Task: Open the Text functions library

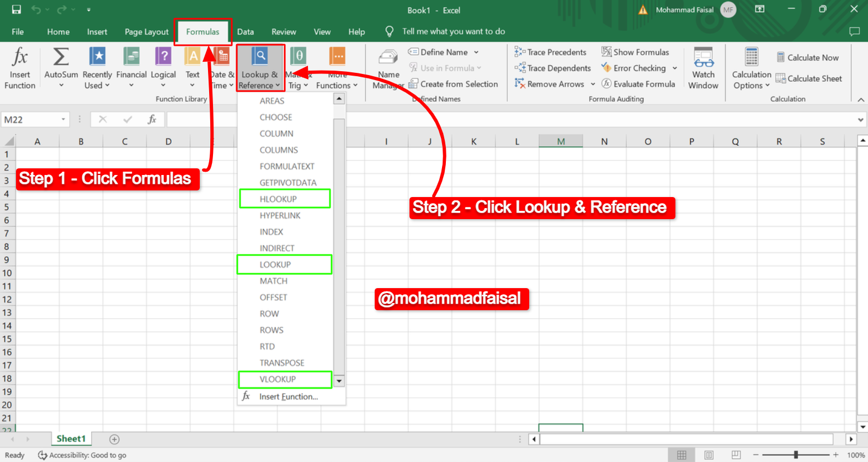Action: [x=193, y=68]
